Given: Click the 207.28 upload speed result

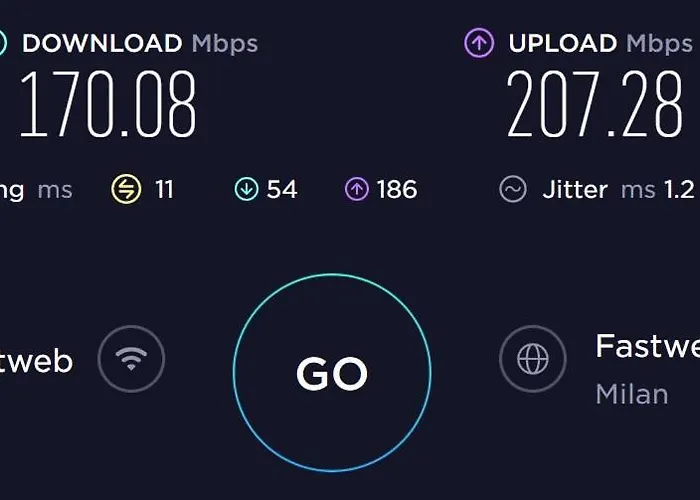Looking at the screenshot, I should pos(595,104).
